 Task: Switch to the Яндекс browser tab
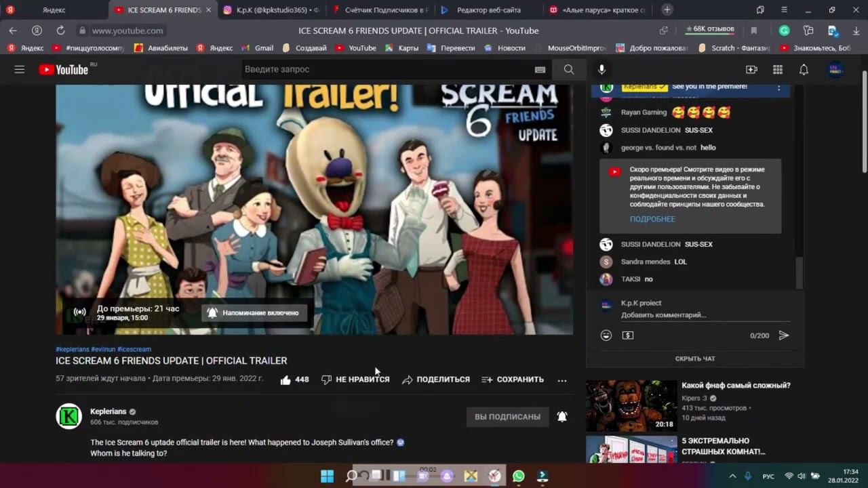(54, 10)
